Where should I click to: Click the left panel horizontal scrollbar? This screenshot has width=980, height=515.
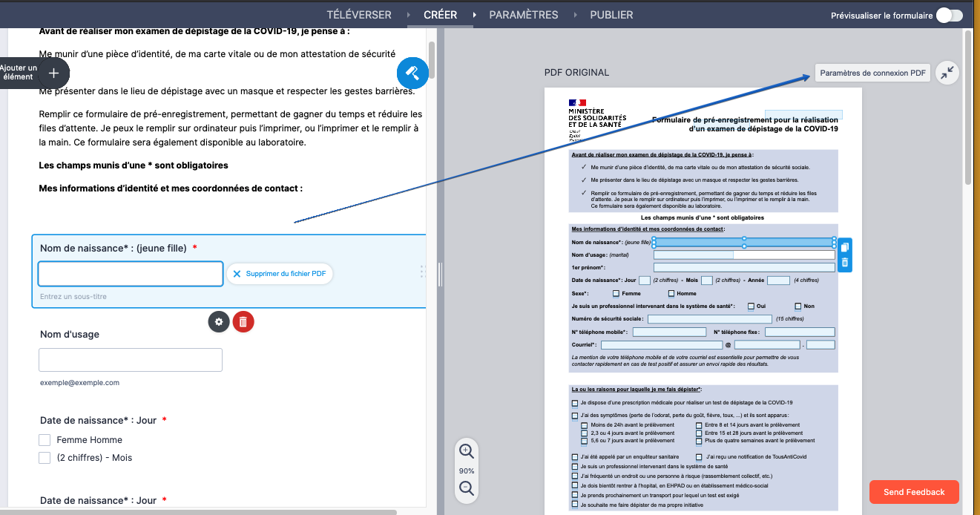point(198,512)
